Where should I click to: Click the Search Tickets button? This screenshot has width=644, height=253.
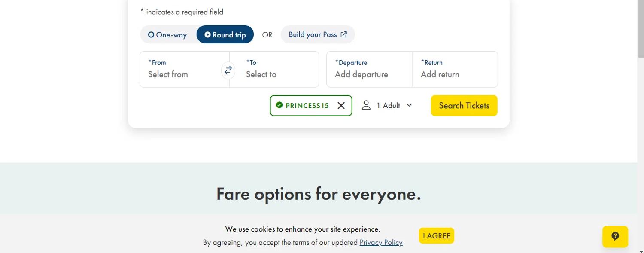pos(464,106)
